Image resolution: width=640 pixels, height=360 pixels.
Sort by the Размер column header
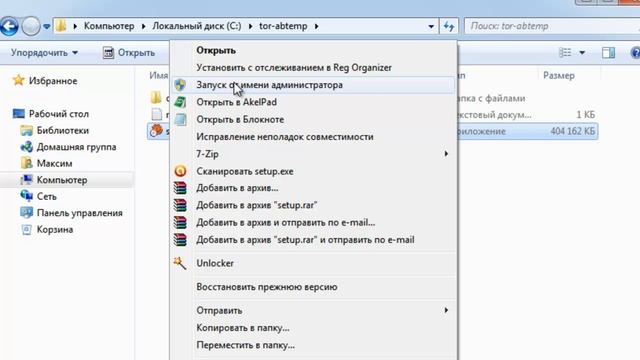[x=559, y=76]
